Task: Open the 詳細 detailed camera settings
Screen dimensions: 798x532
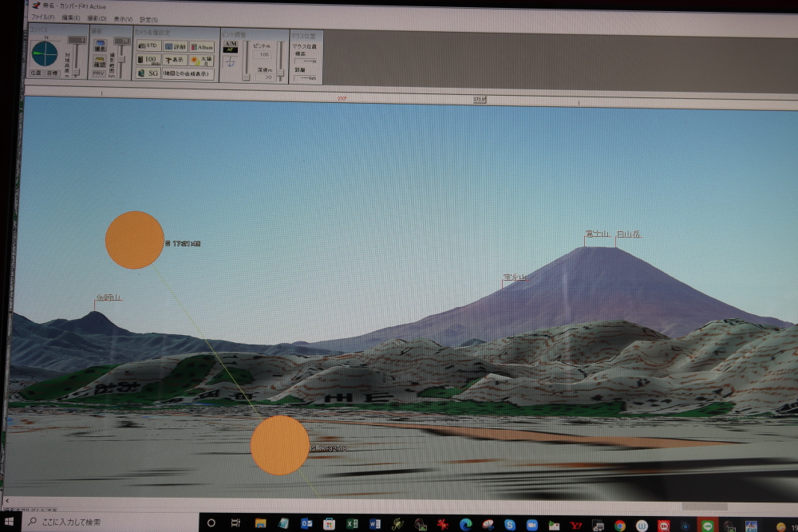Action: pos(175,46)
